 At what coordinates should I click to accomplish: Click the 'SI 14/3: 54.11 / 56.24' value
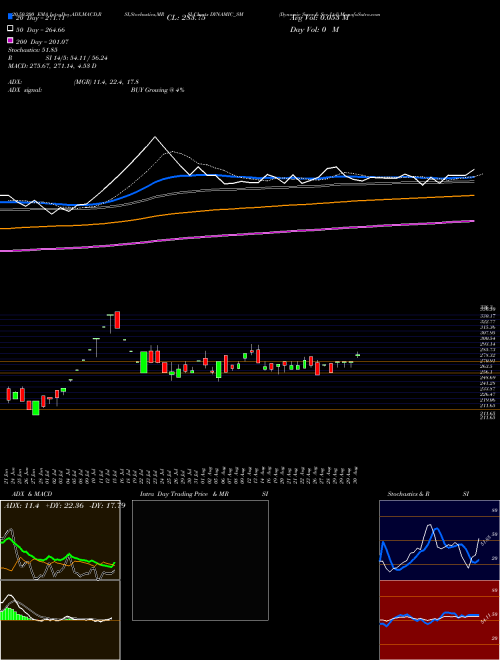(77, 58)
